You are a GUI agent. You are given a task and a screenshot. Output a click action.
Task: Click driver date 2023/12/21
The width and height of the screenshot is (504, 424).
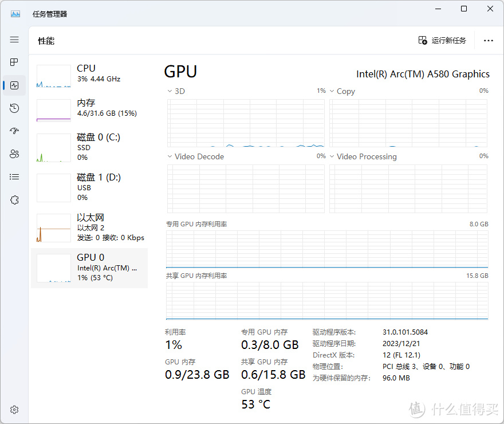coord(401,344)
